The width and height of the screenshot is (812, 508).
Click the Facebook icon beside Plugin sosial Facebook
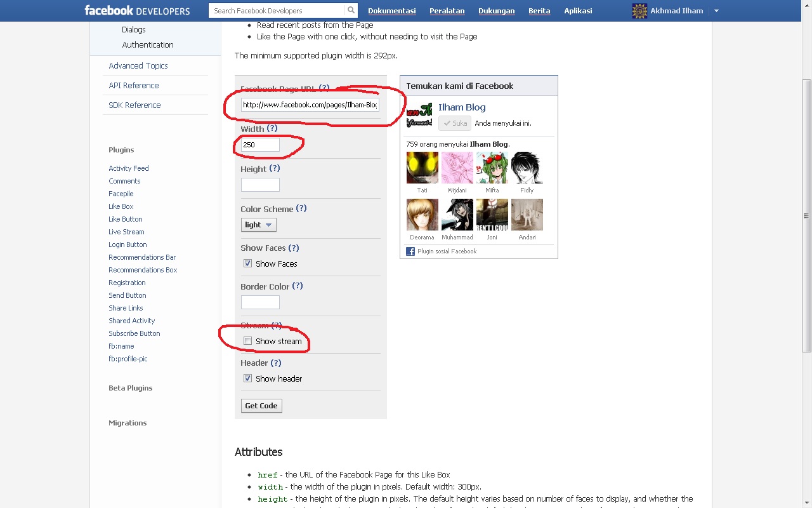click(x=410, y=251)
